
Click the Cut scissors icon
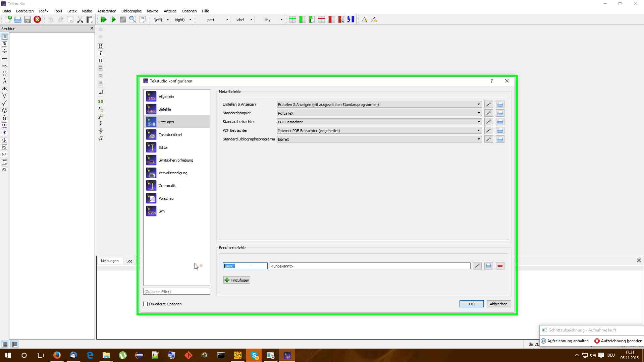point(80,19)
